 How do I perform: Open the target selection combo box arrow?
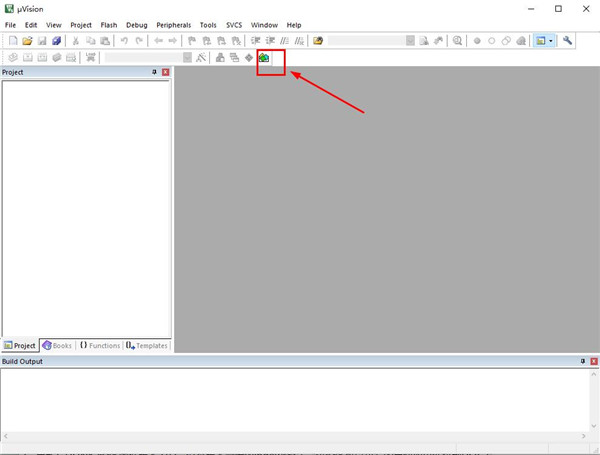click(187, 58)
